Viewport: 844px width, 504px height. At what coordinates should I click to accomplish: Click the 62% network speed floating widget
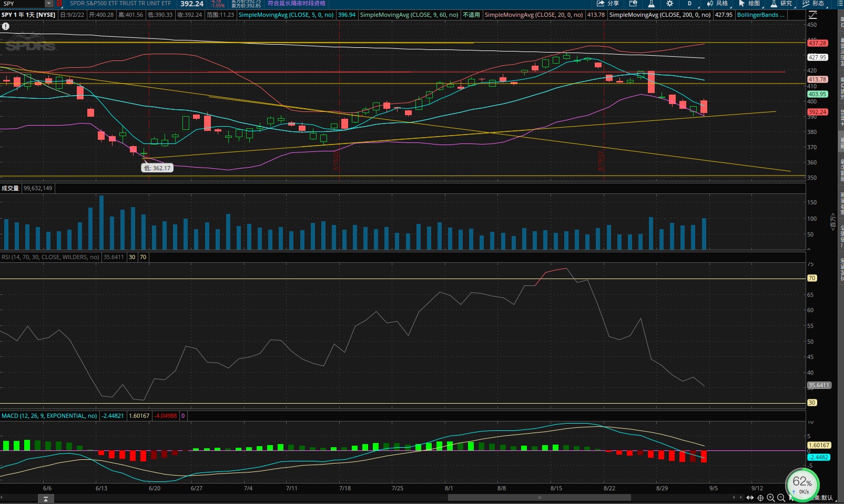tap(802, 485)
